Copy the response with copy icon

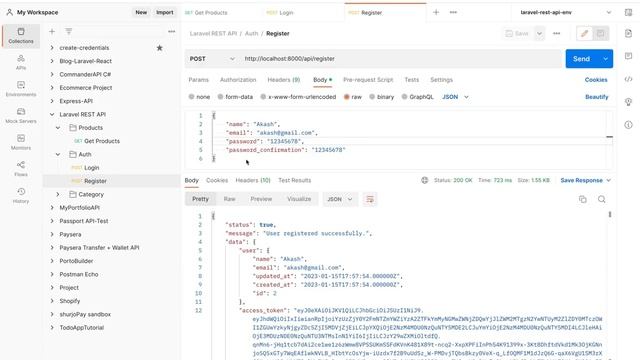coord(582,199)
